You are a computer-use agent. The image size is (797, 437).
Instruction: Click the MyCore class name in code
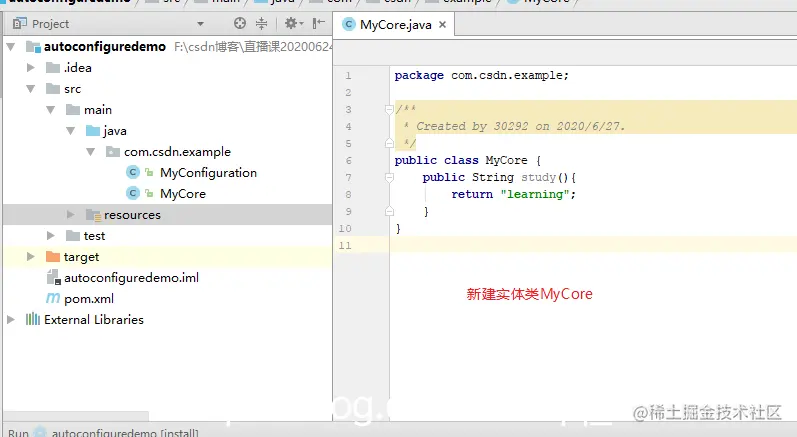point(506,161)
